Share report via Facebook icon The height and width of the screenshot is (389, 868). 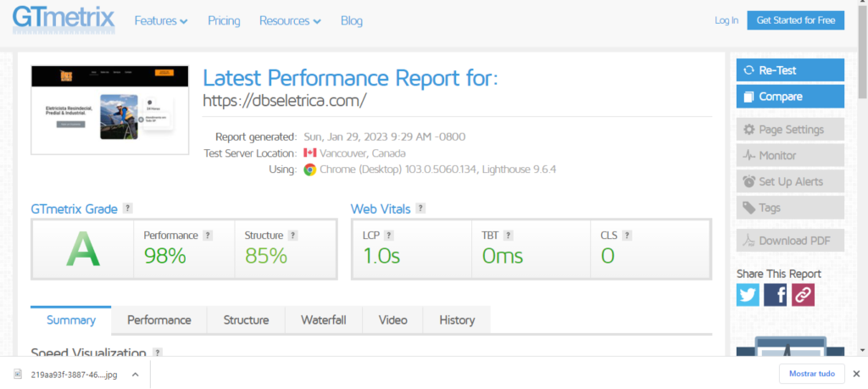pyautogui.click(x=775, y=294)
